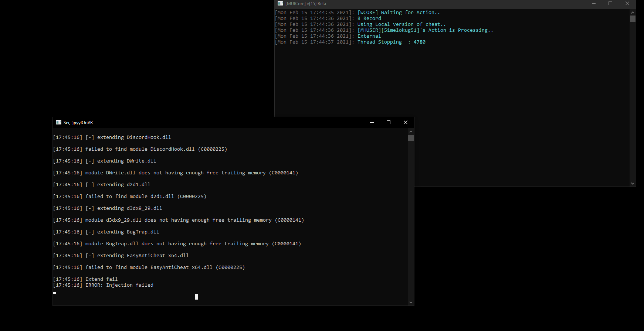The image size is (644, 331).
Task: Click scroll-down arrow in MUICore window
Action: click(x=633, y=183)
